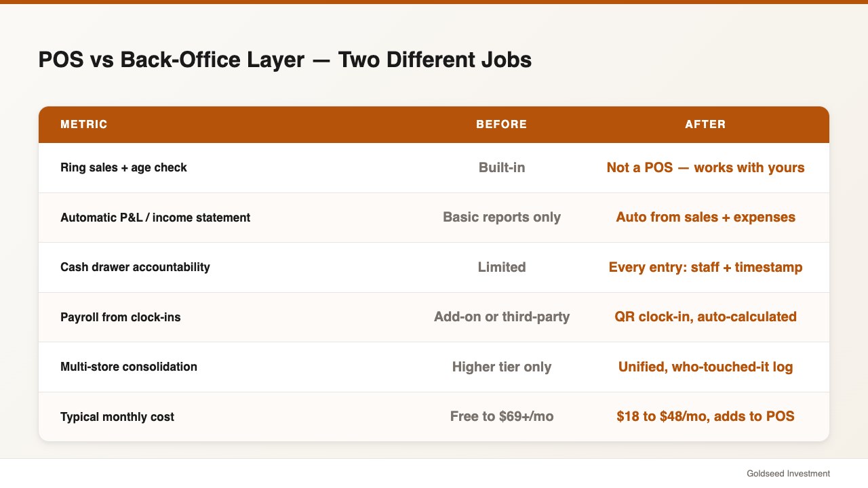The height and width of the screenshot is (488, 868).
Task: Select the BEFORE column header
Action: point(502,125)
